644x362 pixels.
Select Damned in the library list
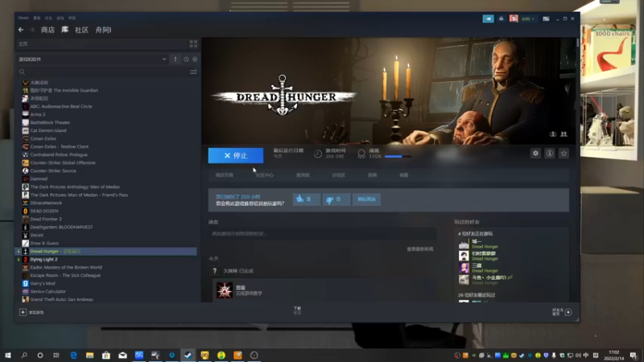pyautogui.click(x=39, y=179)
